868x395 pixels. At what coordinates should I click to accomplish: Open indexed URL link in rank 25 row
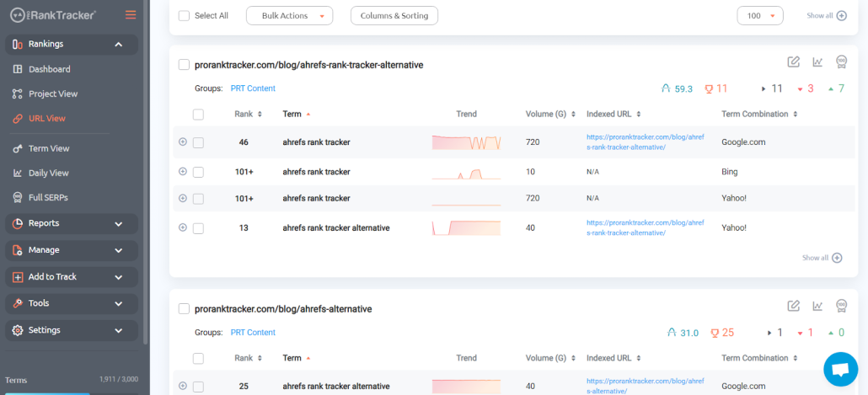[x=646, y=386]
